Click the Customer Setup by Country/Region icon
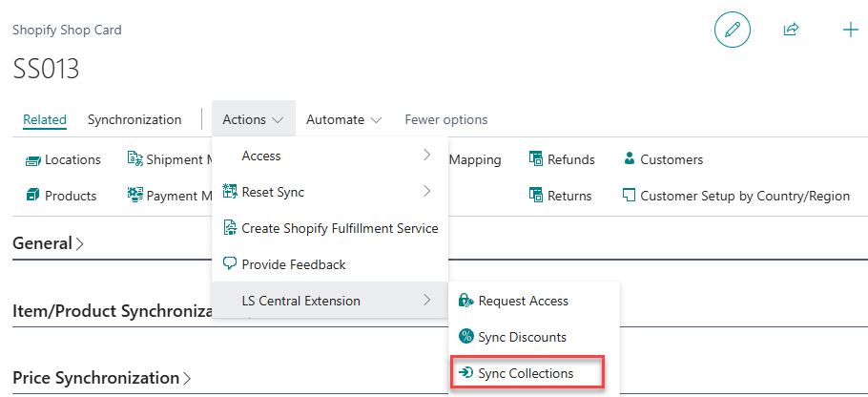Viewport: 868px width, 397px height. [x=629, y=196]
